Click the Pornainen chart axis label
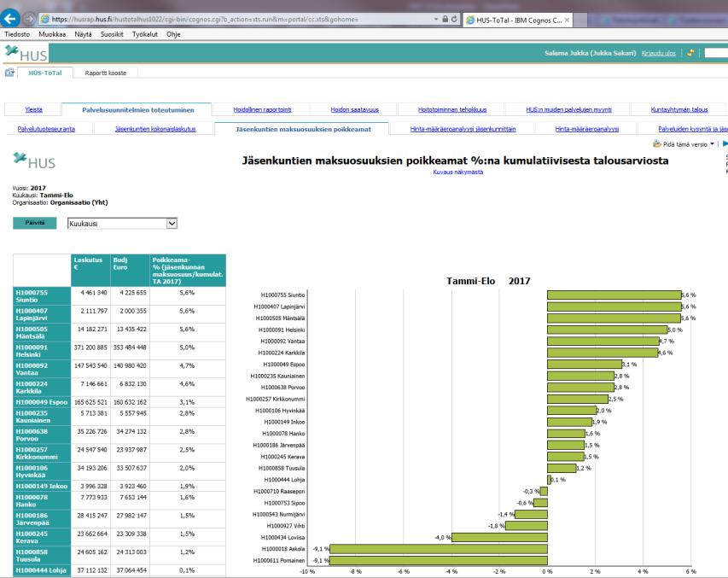 click(x=278, y=561)
